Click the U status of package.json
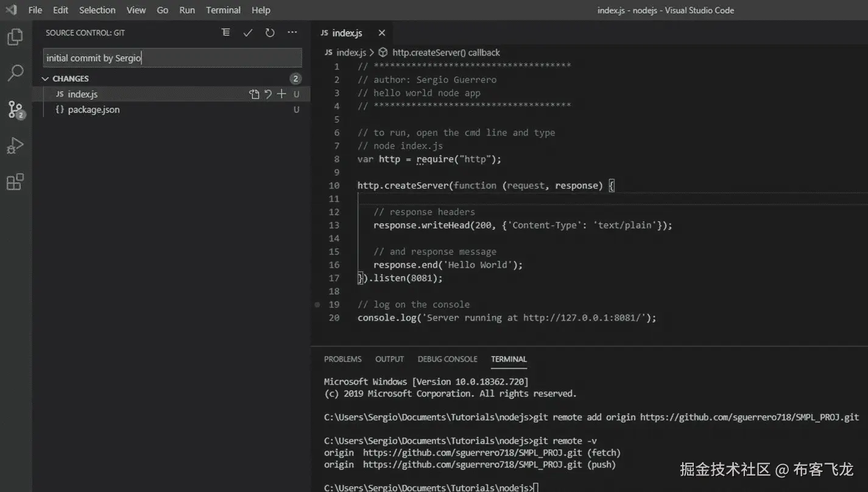 tap(297, 110)
